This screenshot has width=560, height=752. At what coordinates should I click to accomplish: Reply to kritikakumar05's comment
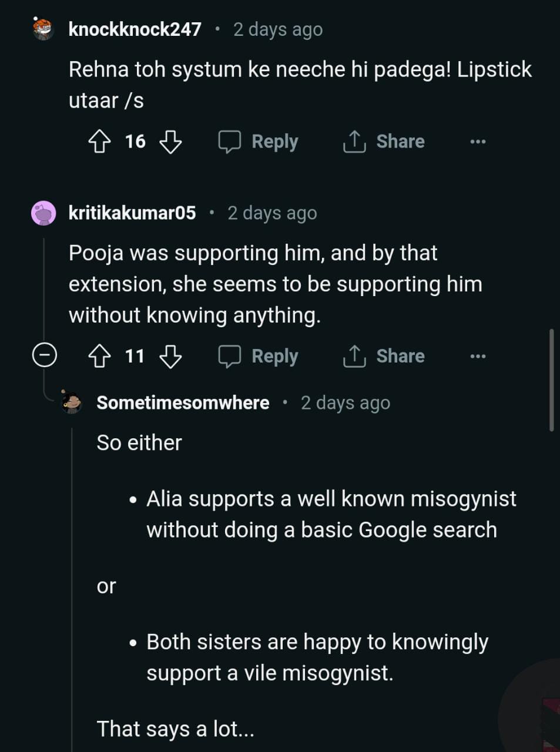[x=259, y=356]
